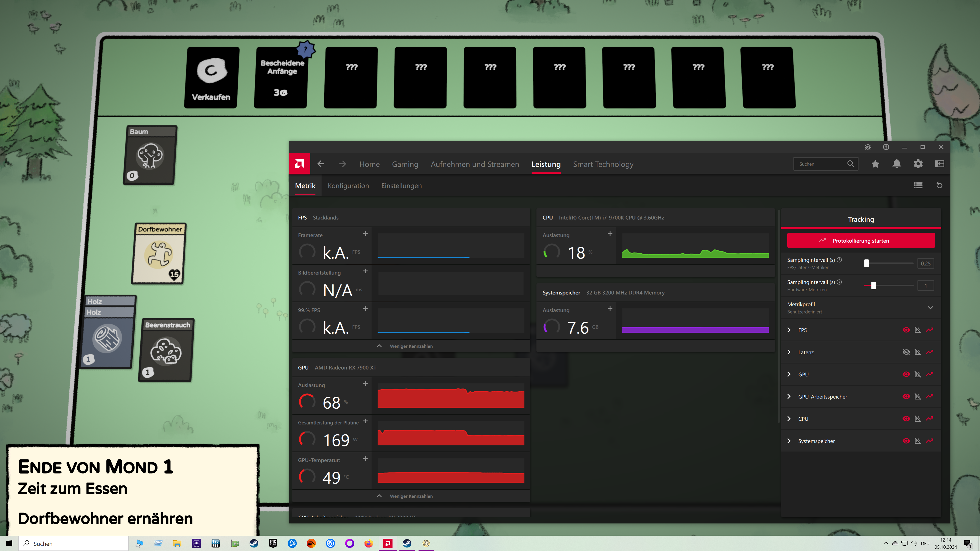The width and height of the screenshot is (980, 551).
Task: Switch to the Konfiguration tab
Action: coord(348,185)
